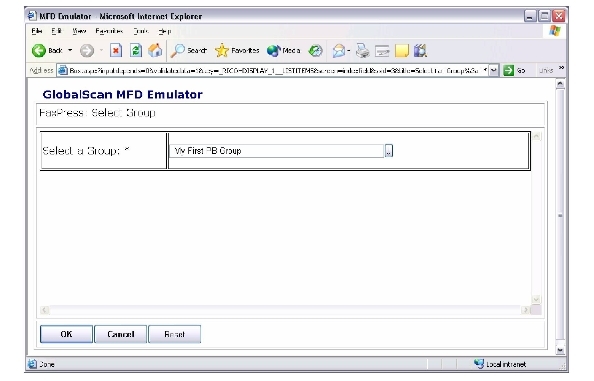This screenshot has height=381, width=594.
Task: Click the Print icon
Action: (363, 50)
